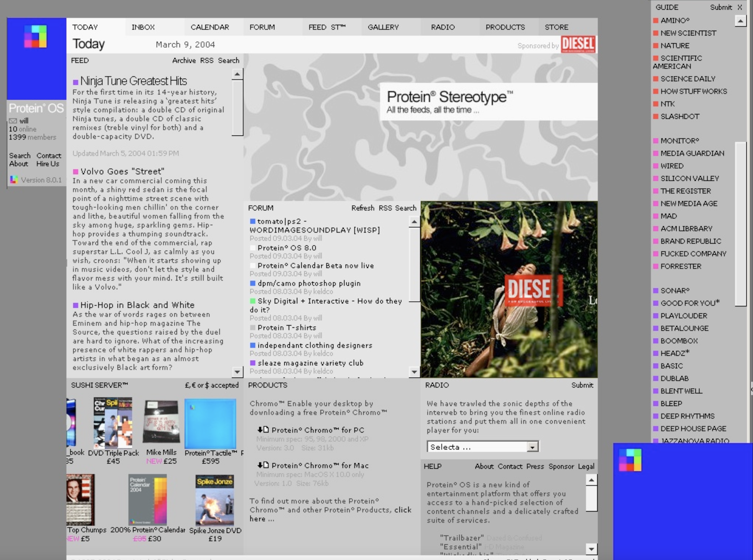Screen dimensions: 753x560
Task: Click the Guide panel scroll up arrow
Action: pyautogui.click(x=740, y=21)
